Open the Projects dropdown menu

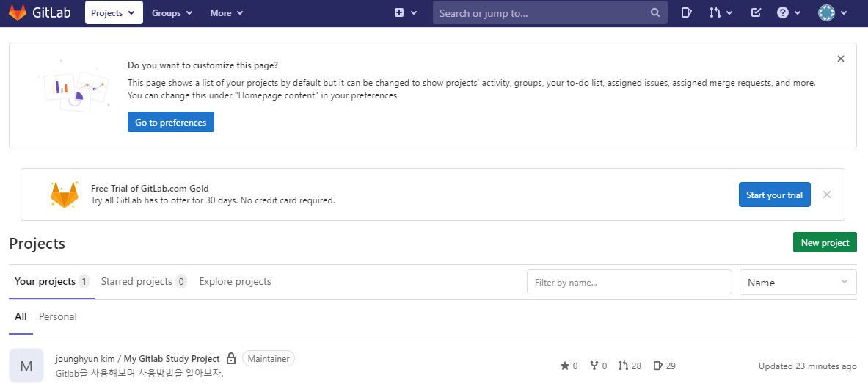[114, 12]
